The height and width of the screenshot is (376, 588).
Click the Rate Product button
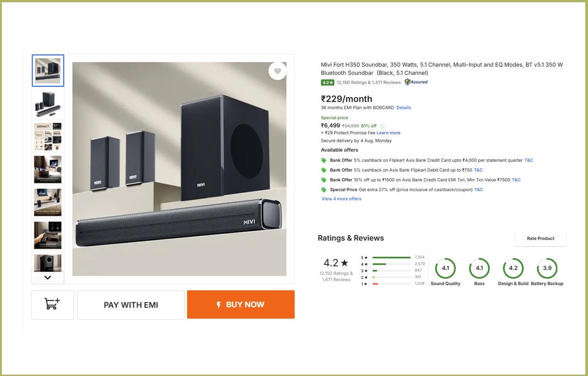coord(541,238)
